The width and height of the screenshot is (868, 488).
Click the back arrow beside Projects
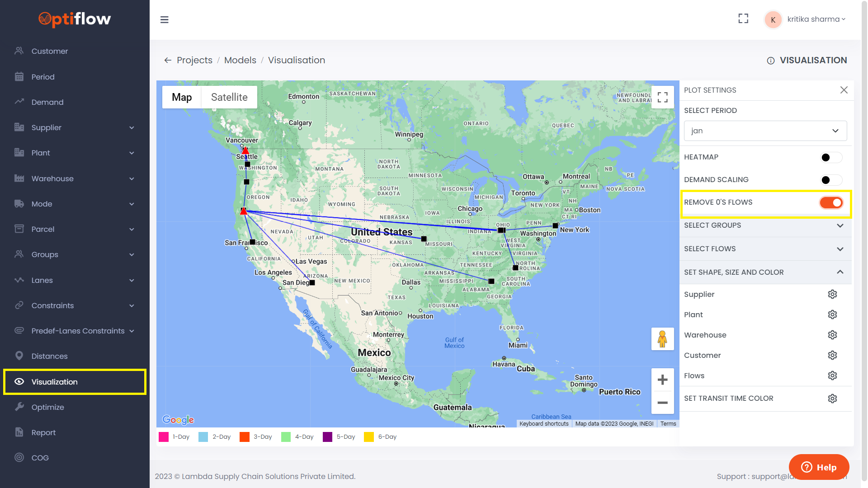tap(168, 61)
